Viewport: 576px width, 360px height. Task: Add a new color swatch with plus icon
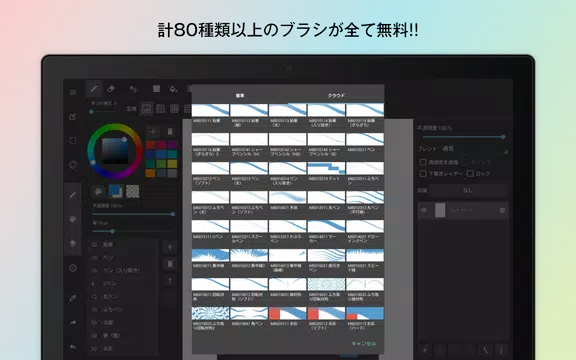click(x=153, y=132)
